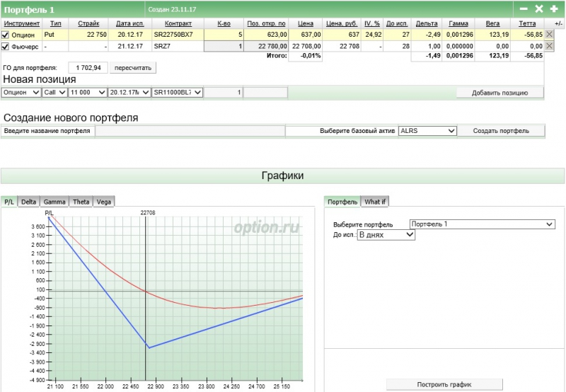Select the Vega chart tab
The height and width of the screenshot is (392, 566).
(103, 202)
